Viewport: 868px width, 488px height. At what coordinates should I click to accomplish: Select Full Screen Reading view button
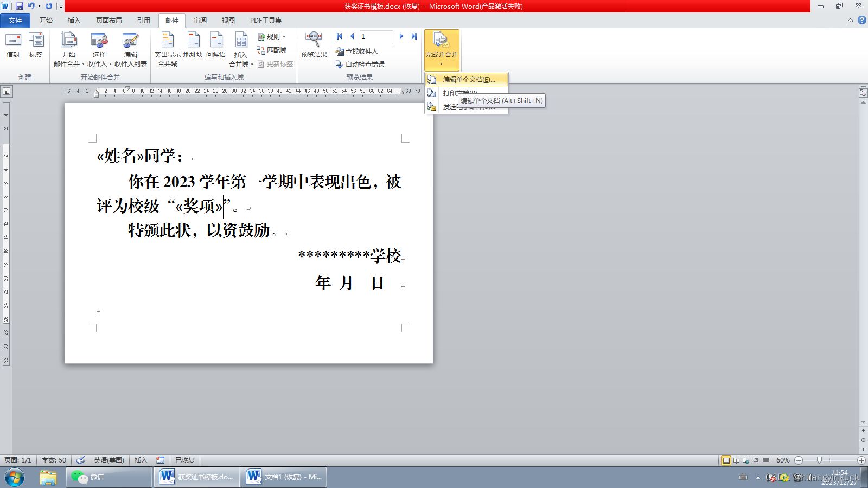click(736, 460)
